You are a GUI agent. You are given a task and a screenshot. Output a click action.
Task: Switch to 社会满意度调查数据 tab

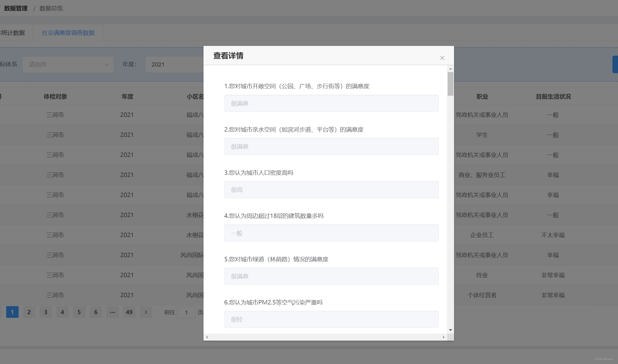tap(68, 33)
